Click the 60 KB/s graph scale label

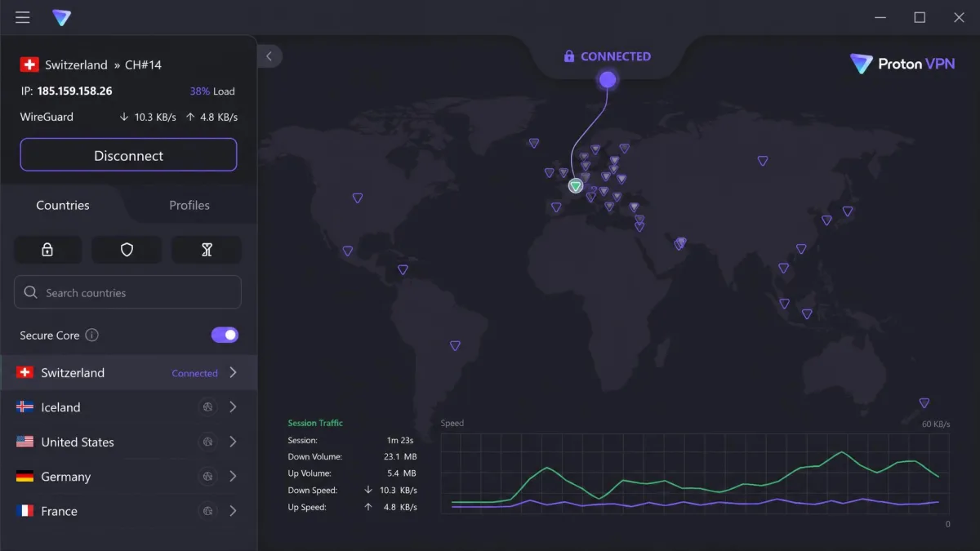(936, 424)
